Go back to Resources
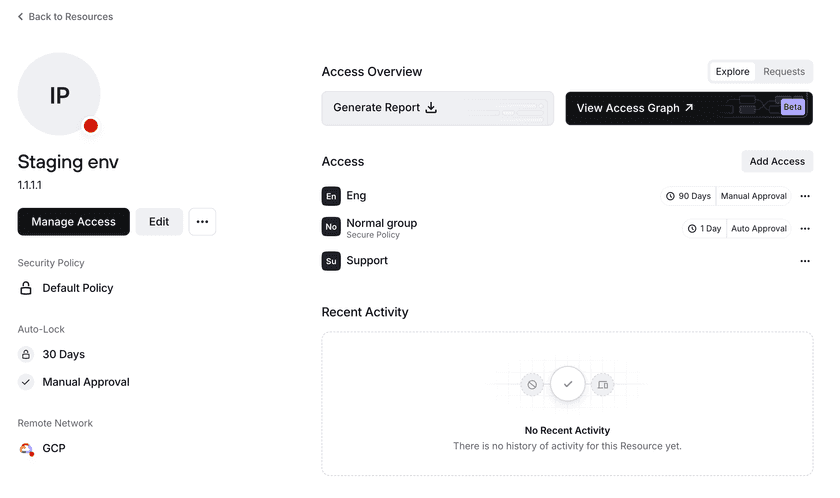840x498 pixels. [66, 17]
